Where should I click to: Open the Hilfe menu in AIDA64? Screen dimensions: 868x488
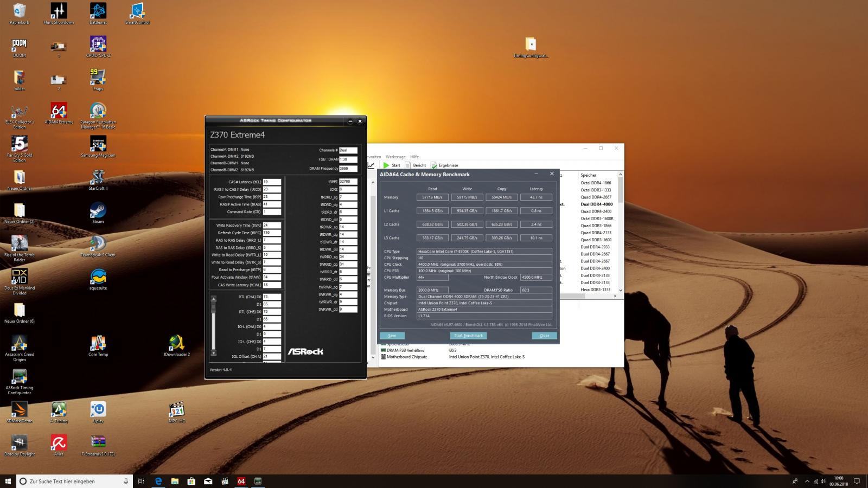click(x=414, y=157)
